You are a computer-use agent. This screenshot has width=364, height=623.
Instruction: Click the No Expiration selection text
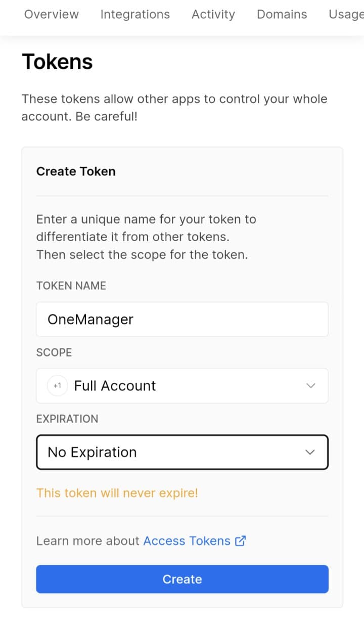(x=92, y=452)
